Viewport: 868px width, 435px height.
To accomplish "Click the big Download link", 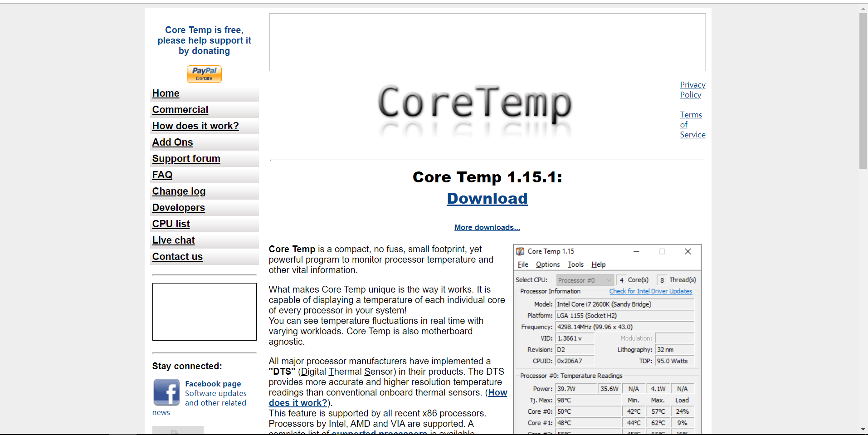I will click(x=487, y=199).
